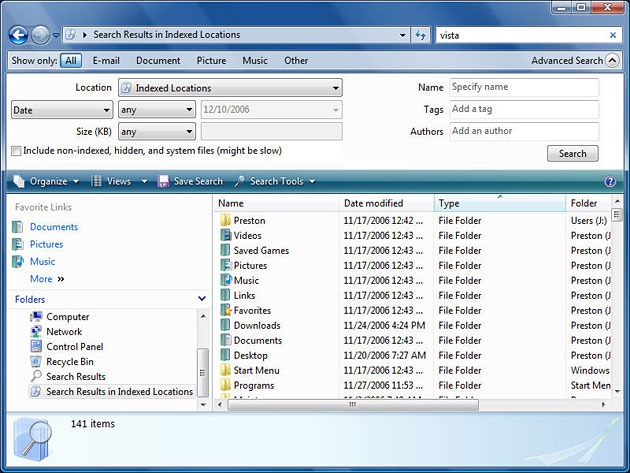This screenshot has height=473, width=630.
Task: Select the Pictures folder icon in results
Action: [x=226, y=265]
